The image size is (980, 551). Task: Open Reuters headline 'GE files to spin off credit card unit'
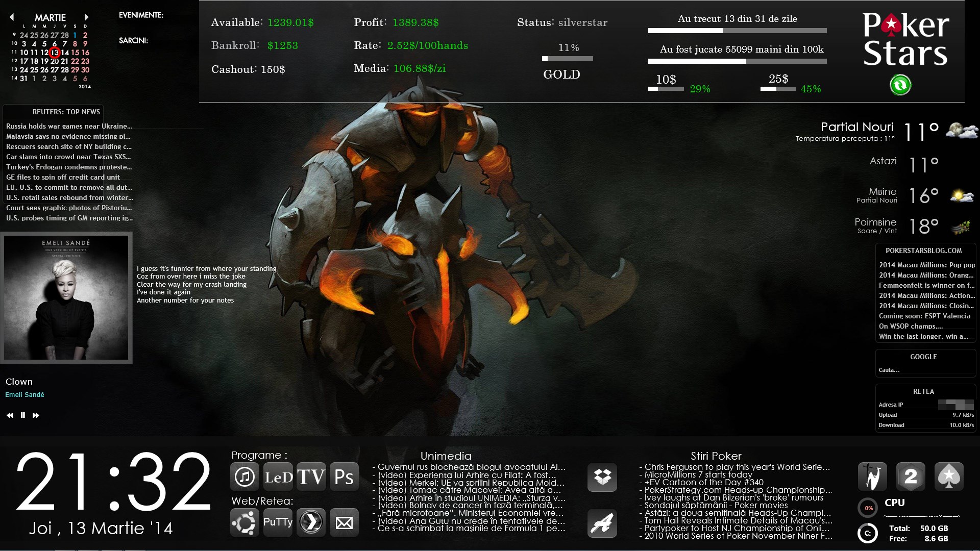63,177
